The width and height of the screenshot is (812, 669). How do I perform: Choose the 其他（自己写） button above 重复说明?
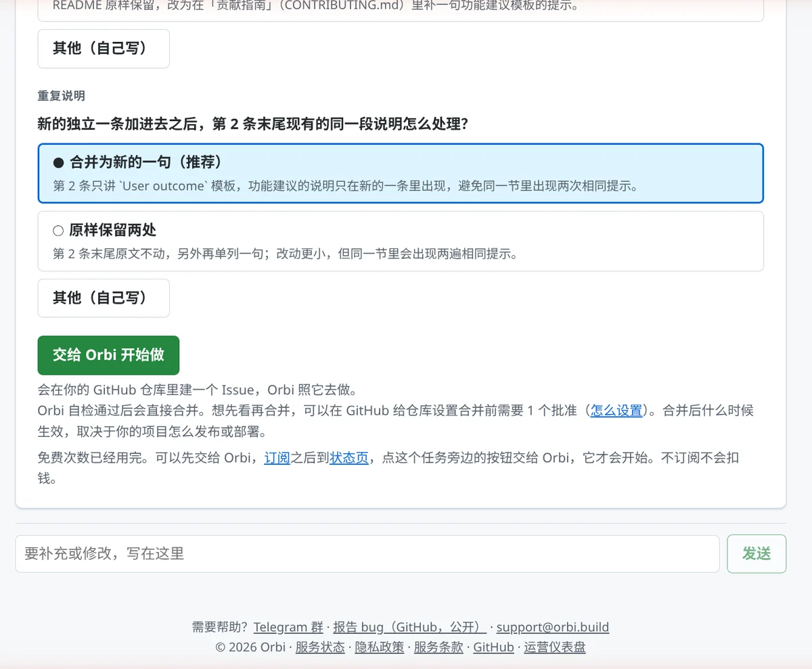(x=104, y=49)
